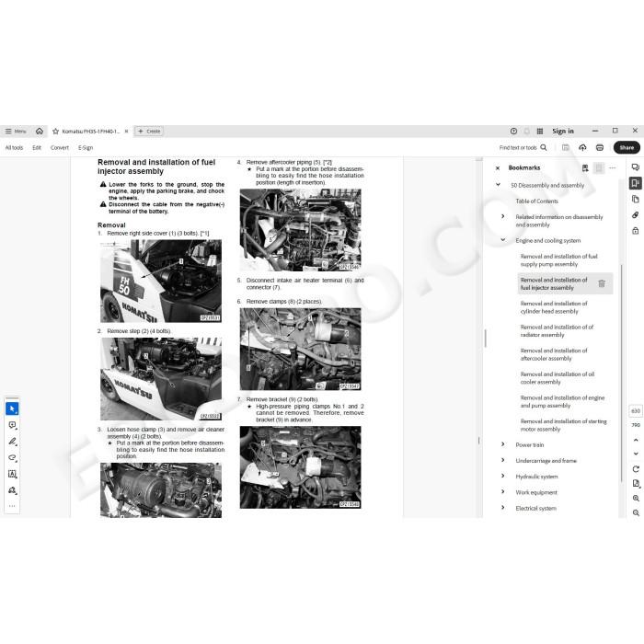The width and height of the screenshot is (644, 644).
Task: Expand the Power train bookmark
Action: tap(502, 444)
